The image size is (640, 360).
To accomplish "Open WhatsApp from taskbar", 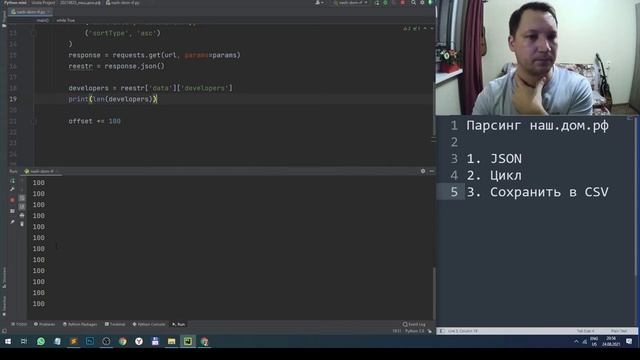I will point(41,341).
